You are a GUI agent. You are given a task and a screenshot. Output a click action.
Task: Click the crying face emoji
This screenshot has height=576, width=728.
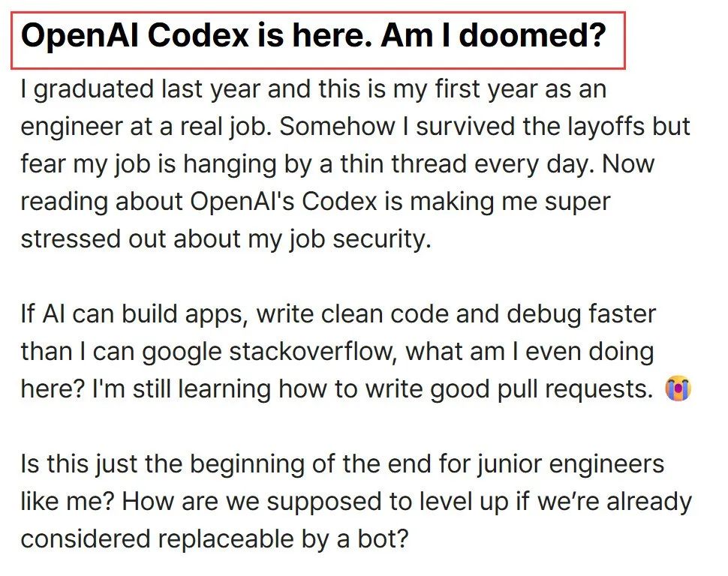(x=678, y=389)
